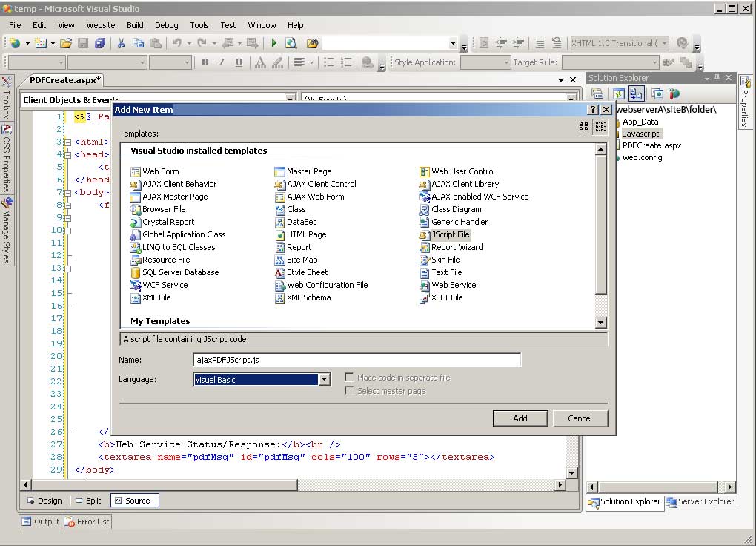The height and width of the screenshot is (546, 756).
Task: Click Start Debugging green arrow in toolbar
Action: (x=273, y=43)
